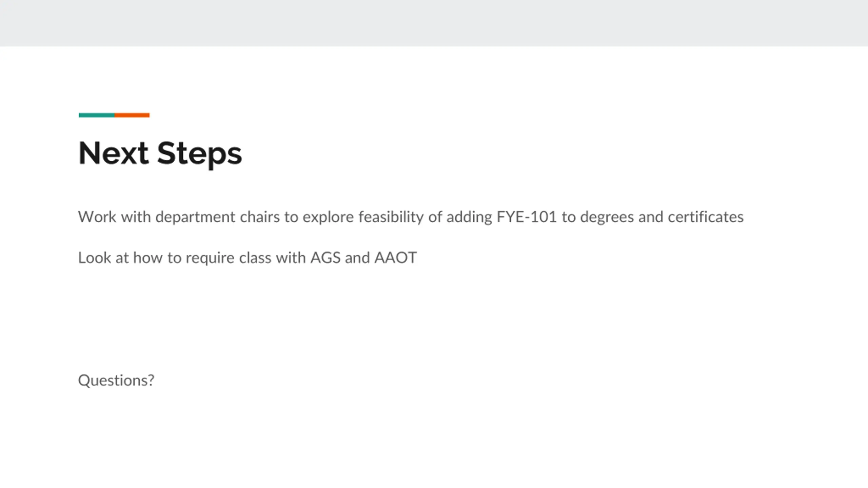Click the "Questions?" text
The image size is (868, 488).
pyautogui.click(x=116, y=380)
